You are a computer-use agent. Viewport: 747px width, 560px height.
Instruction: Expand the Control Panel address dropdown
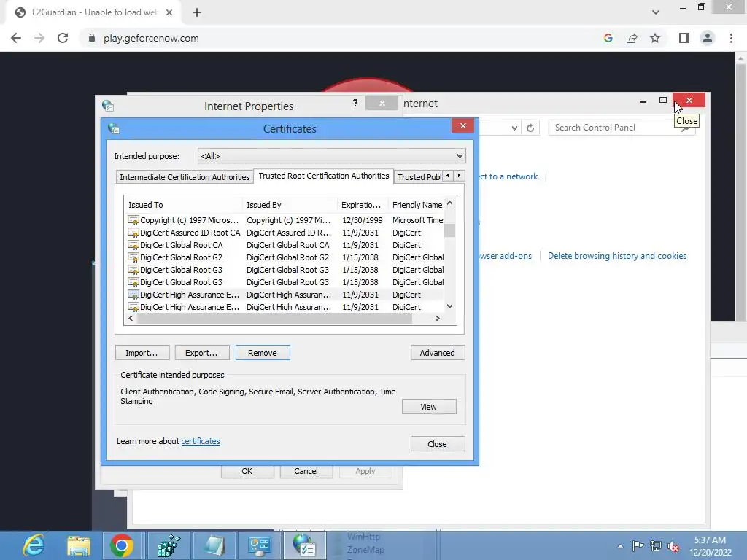[x=514, y=128]
